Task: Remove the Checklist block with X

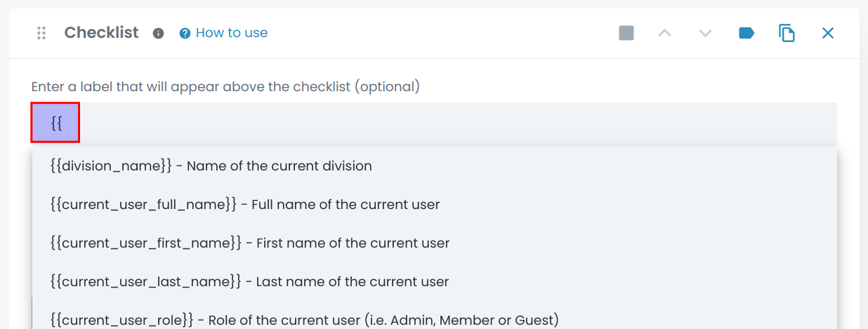Action: tap(828, 33)
